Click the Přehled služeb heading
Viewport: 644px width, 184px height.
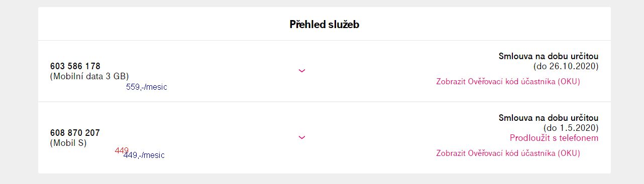(x=325, y=25)
